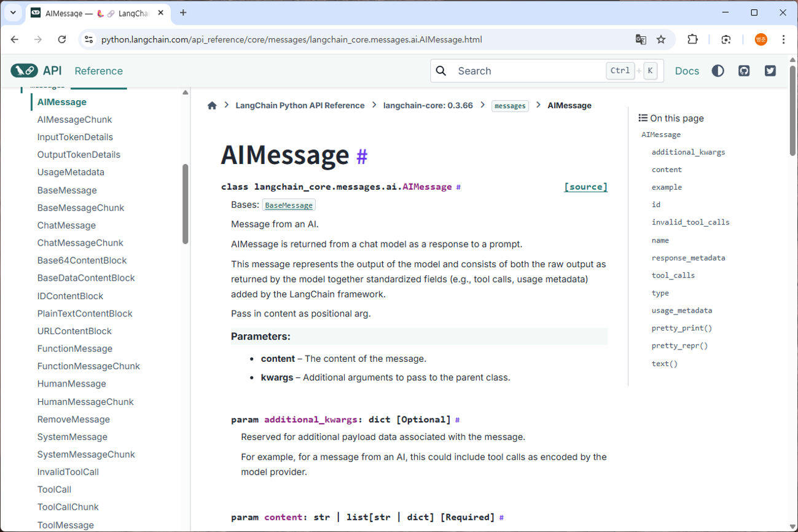Select AIMessageChunk in the sidebar
Screen dimensions: 798x532
[x=75, y=120]
